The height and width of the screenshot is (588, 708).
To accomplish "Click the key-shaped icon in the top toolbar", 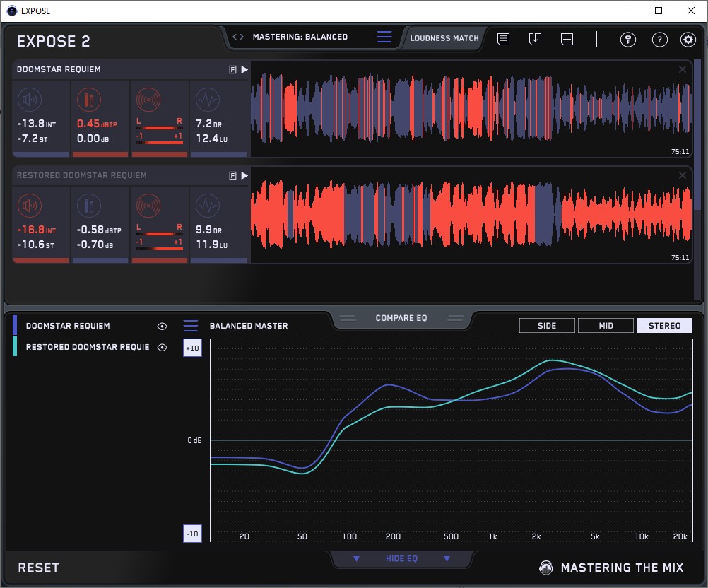I will click(x=627, y=40).
